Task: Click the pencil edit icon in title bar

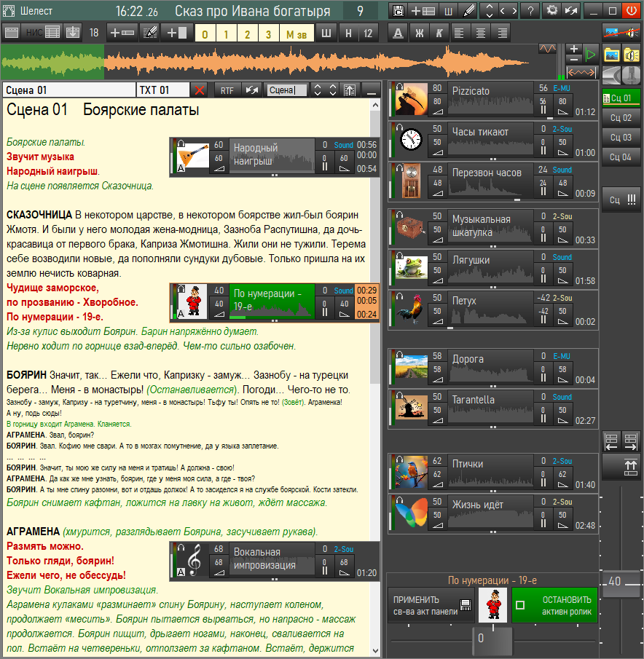Action: pos(468,11)
